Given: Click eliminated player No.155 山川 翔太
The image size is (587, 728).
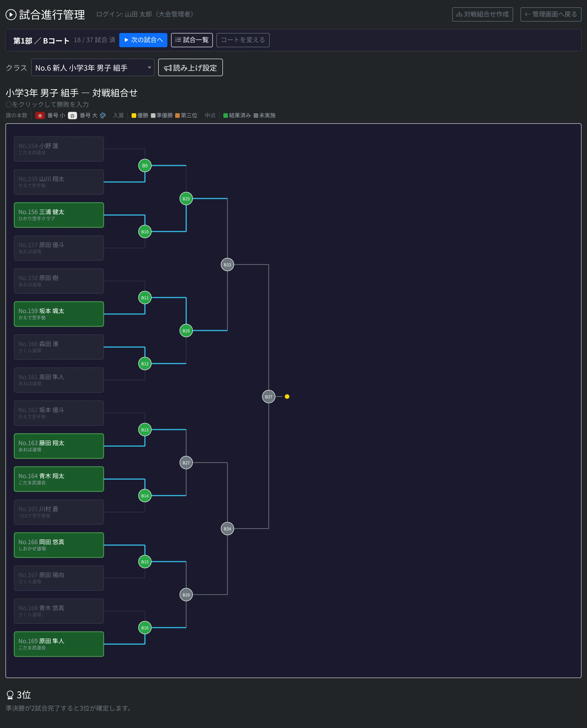Looking at the screenshot, I should click(59, 182).
